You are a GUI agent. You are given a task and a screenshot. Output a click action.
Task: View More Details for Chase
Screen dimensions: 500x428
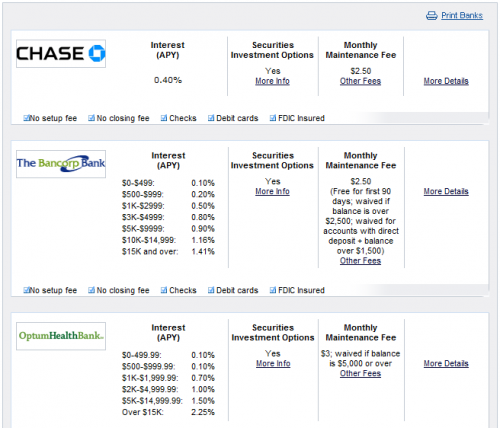coord(446,81)
